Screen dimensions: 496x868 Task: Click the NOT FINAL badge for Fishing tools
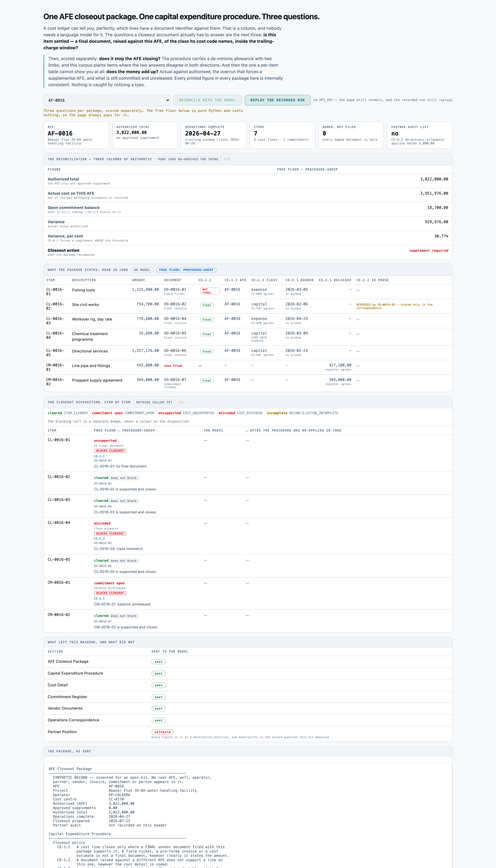click(210, 291)
